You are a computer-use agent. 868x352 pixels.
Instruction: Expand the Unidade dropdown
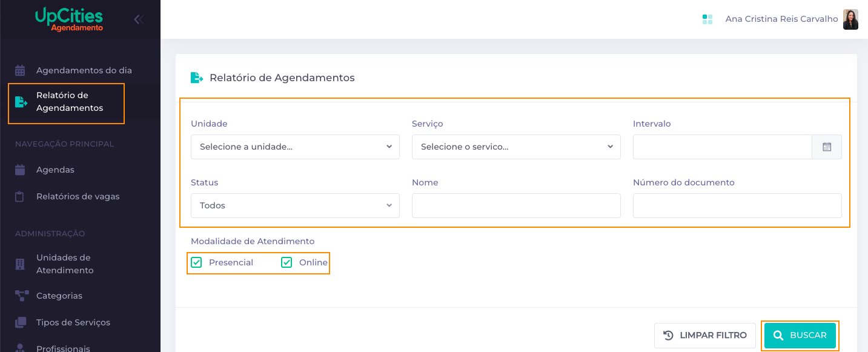click(295, 147)
